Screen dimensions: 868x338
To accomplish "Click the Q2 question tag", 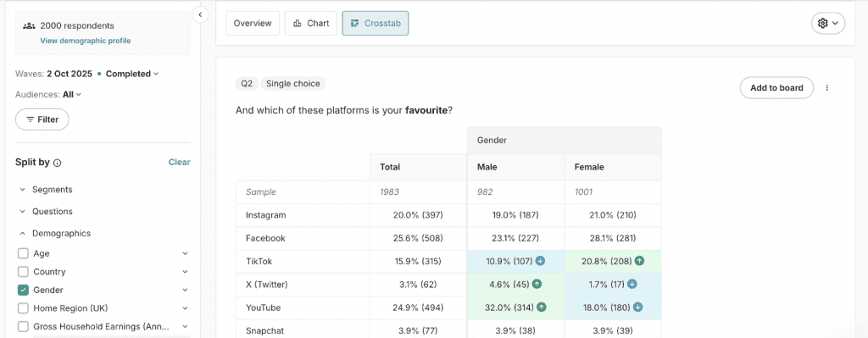I will tap(247, 84).
